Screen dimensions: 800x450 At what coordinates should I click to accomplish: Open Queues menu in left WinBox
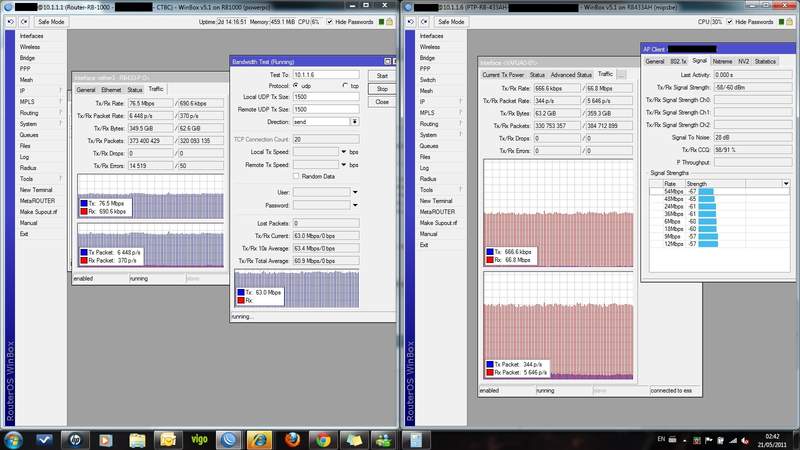29,135
